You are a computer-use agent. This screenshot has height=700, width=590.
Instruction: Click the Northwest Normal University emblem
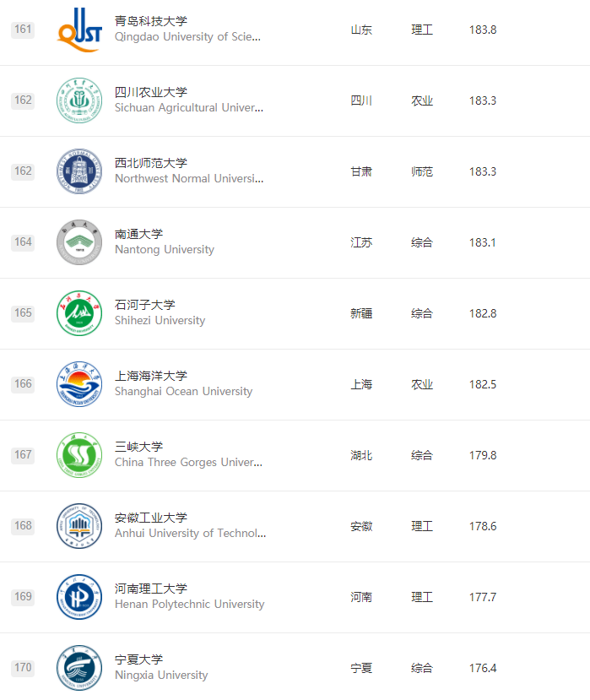[x=79, y=171]
